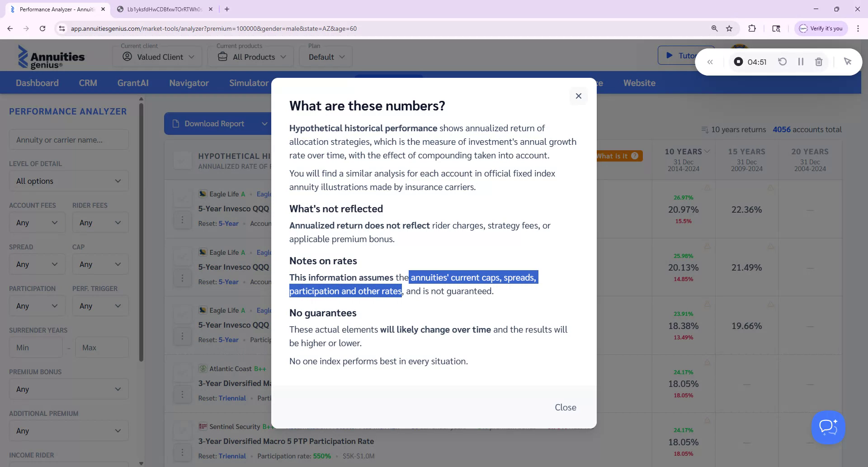Check the Atlantic Coast row checkbox
Viewport: 868px width, 467px height.
183,372
